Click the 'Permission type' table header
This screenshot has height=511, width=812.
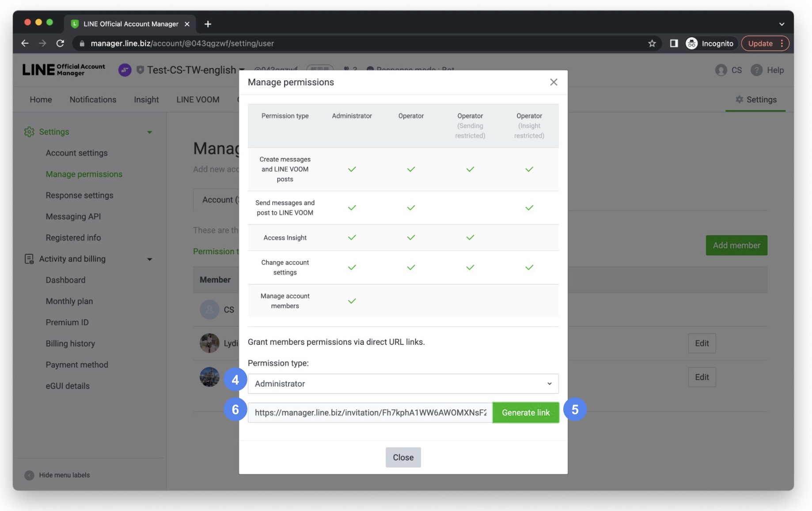point(285,116)
